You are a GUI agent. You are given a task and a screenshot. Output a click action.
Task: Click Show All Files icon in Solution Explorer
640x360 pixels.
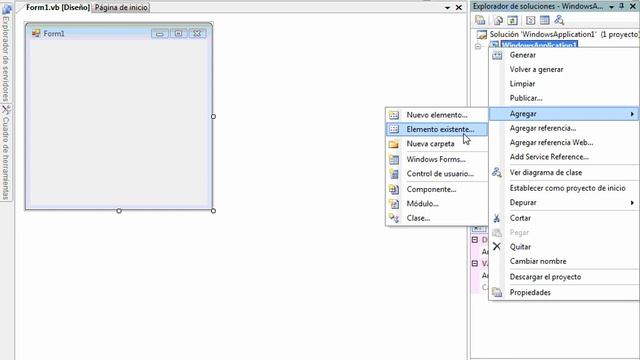pos(498,20)
